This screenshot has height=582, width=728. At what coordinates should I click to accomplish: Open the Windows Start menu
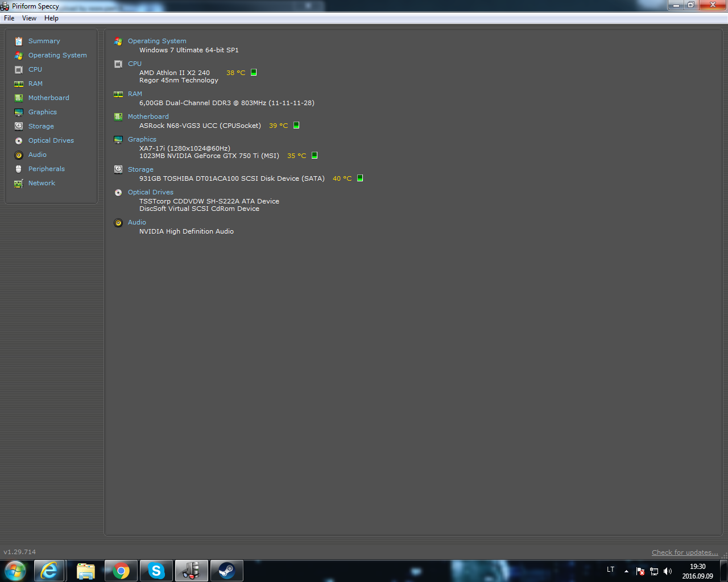click(15, 571)
